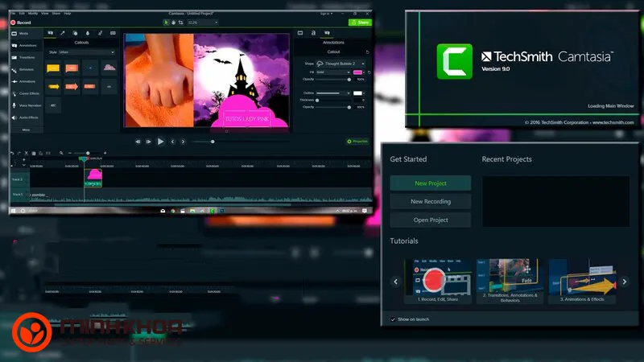
Task: Select the yellow speech bubble callout
Action: click(53, 68)
